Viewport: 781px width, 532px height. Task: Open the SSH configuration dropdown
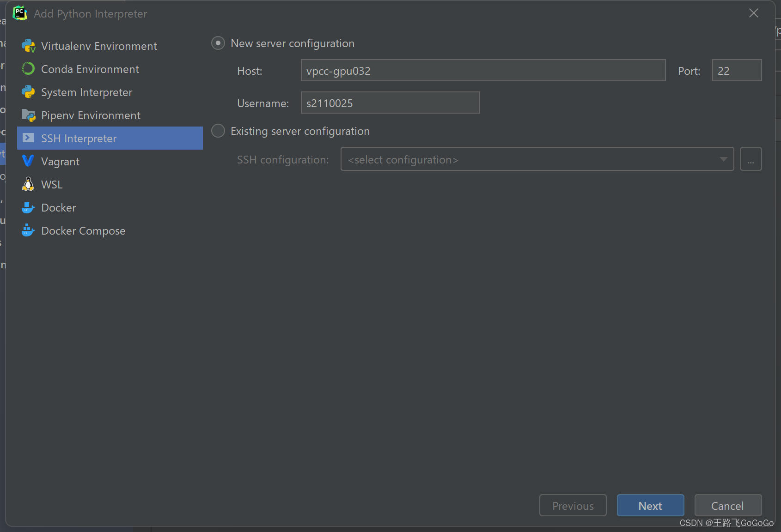click(x=537, y=159)
